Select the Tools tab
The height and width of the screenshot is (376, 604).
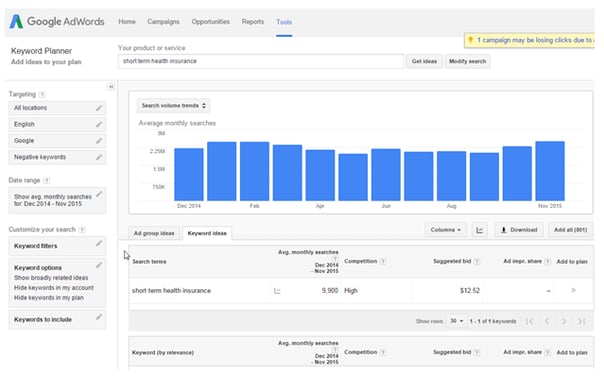[284, 22]
